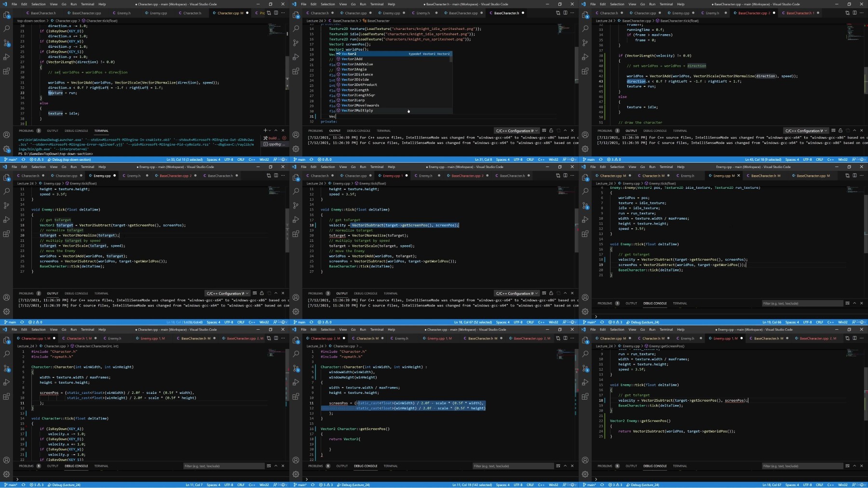Maximize panel in middle-right Enemy.cpp window
The height and width of the screenshot is (488, 868).
pyautogui.click(x=854, y=303)
